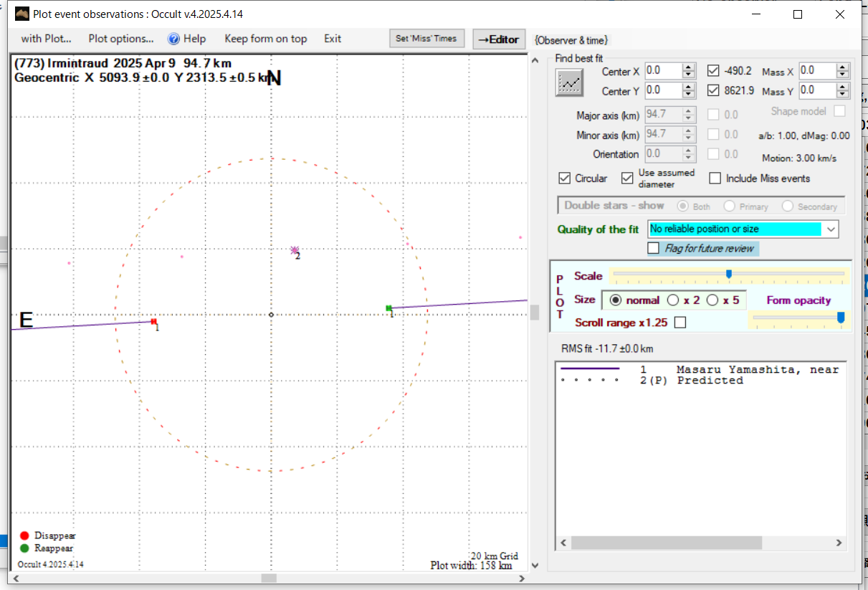Open the Quality of the fit dropdown
The image size is (868, 590).
[831, 229]
